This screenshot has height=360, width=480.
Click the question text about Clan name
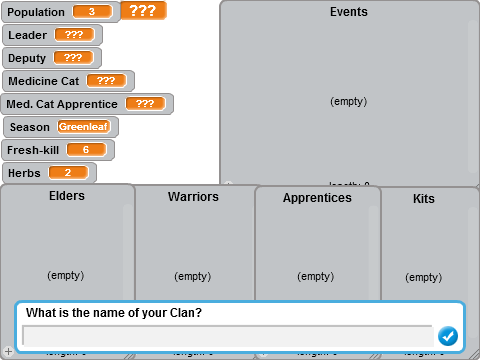114,313
